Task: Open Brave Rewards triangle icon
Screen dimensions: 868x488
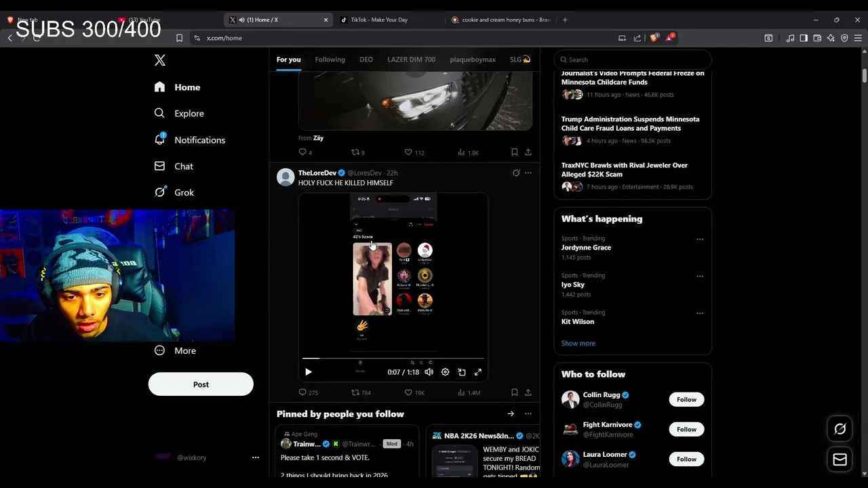Action: 669,38
